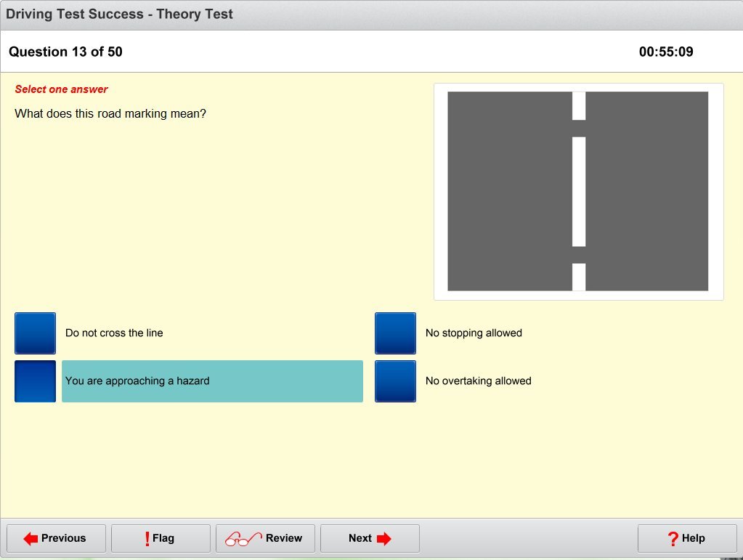Check the blue box for 'No overtaking allowed'
The image size is (743, 560).
(395, 381)
